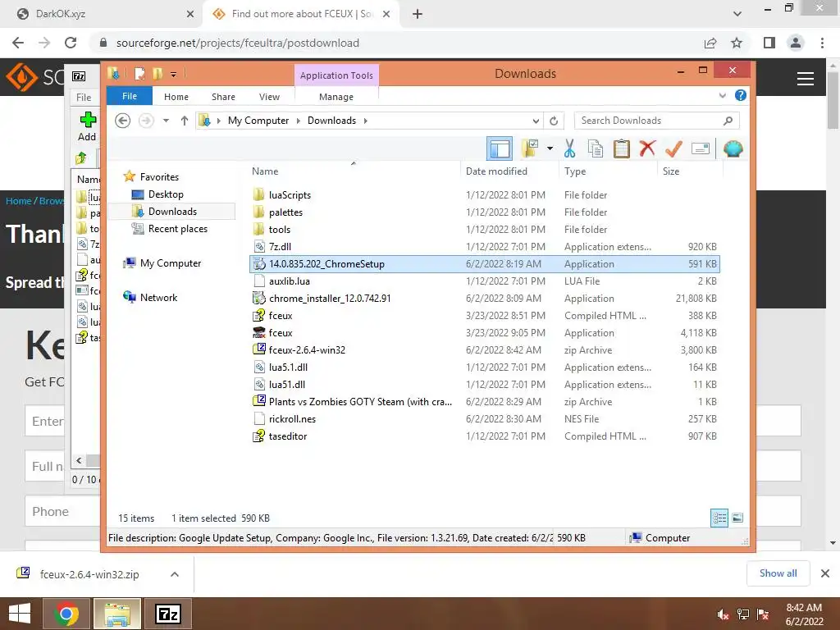The width and height of the screenshot is (840, 630).
Task: Open File menu in 7-Zip window
Action: click(84, 97)
